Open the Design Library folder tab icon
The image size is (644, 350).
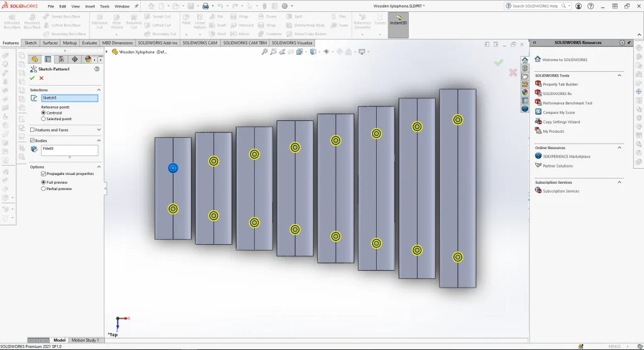(525, 76)
